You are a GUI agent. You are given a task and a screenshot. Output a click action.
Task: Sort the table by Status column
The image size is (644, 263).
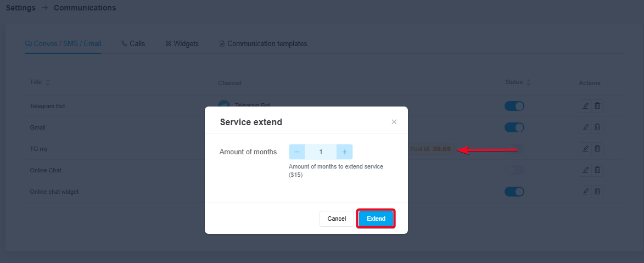[528, 82]
